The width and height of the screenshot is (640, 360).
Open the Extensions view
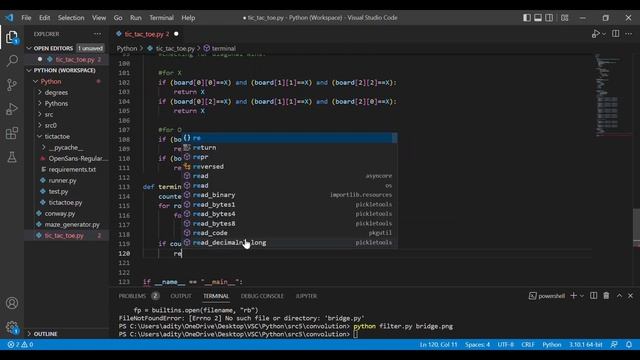(12, 133)
